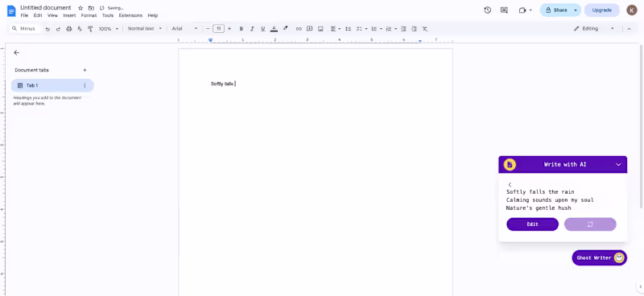Click the Upgrade button
The image size is (644, 296).
(601, 10)
